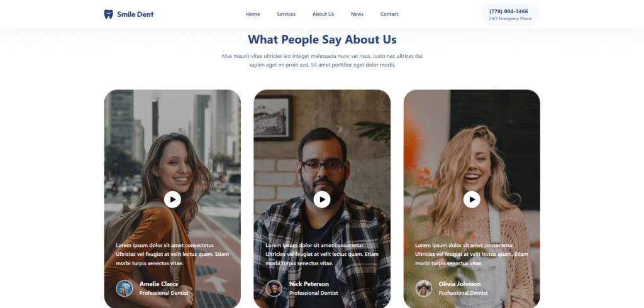Play Olivia Johnson's video testimonial
644x308 pixels.
click(472, 200)
